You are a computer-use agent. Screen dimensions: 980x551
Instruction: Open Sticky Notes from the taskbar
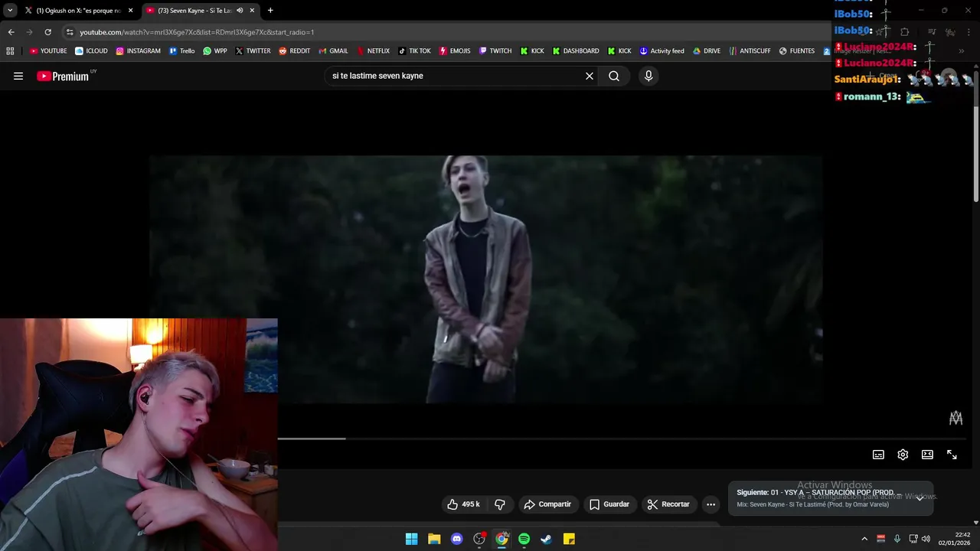click(569, 539)
